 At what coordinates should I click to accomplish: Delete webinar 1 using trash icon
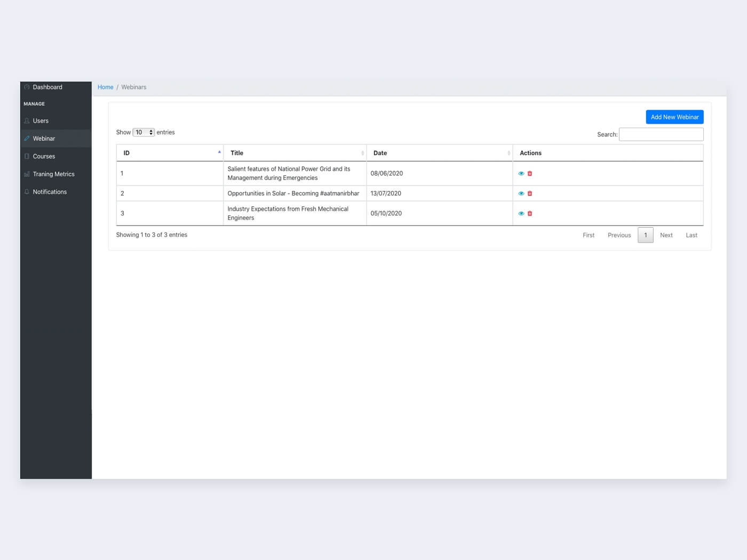click(530, 173)
